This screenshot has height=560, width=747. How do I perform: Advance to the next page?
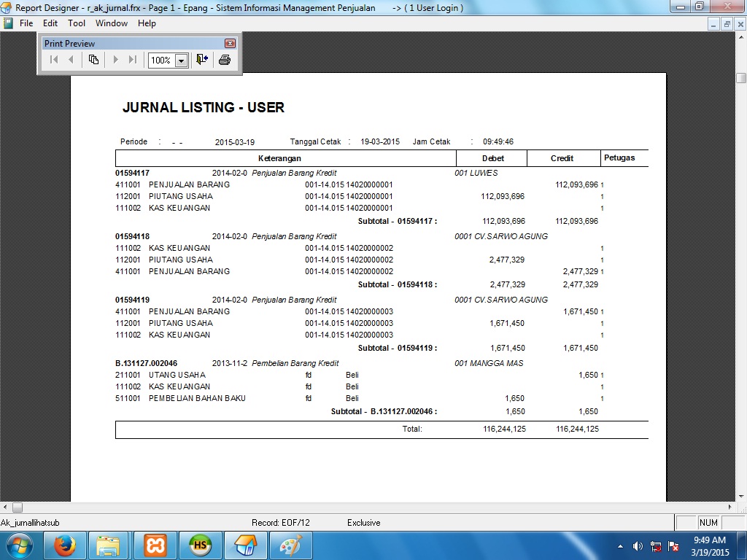115,60
